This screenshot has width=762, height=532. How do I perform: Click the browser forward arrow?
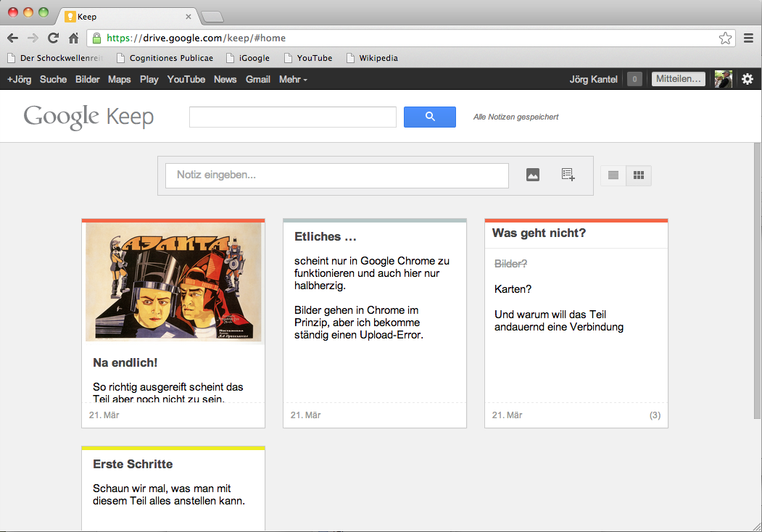[33, 38]
